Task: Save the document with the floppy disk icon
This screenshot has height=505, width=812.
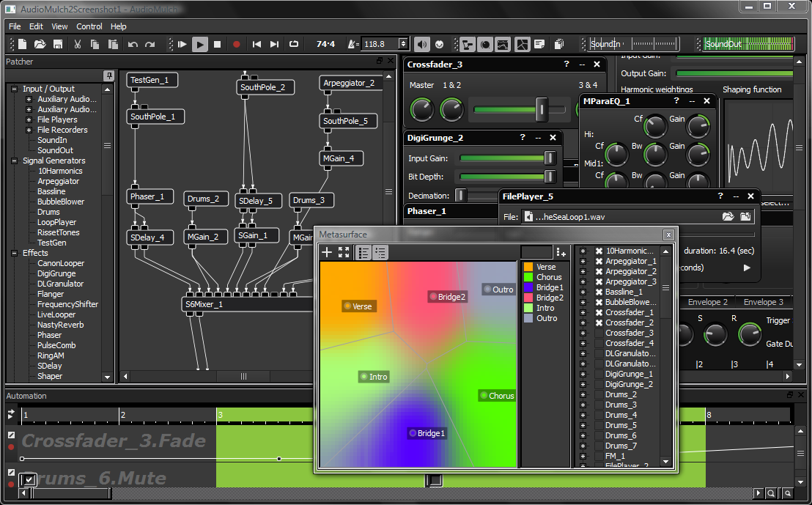Action: tap(58, 45)
